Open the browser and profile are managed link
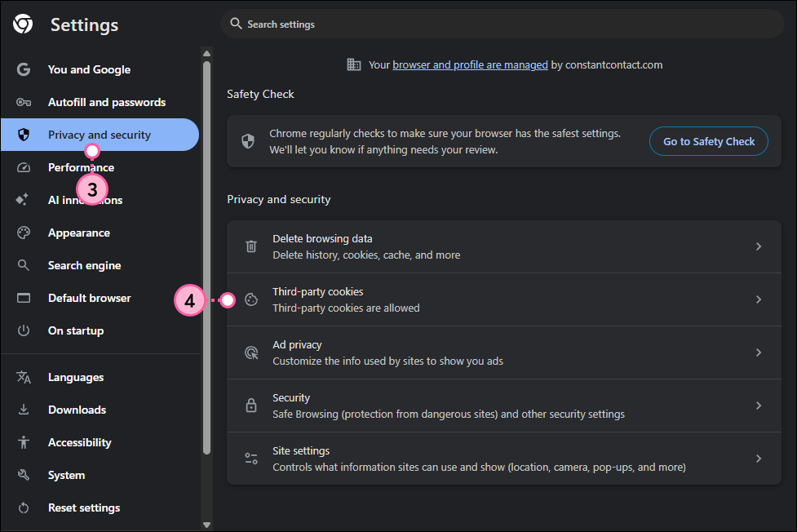797x532 pixels. (x=470, y=64)
